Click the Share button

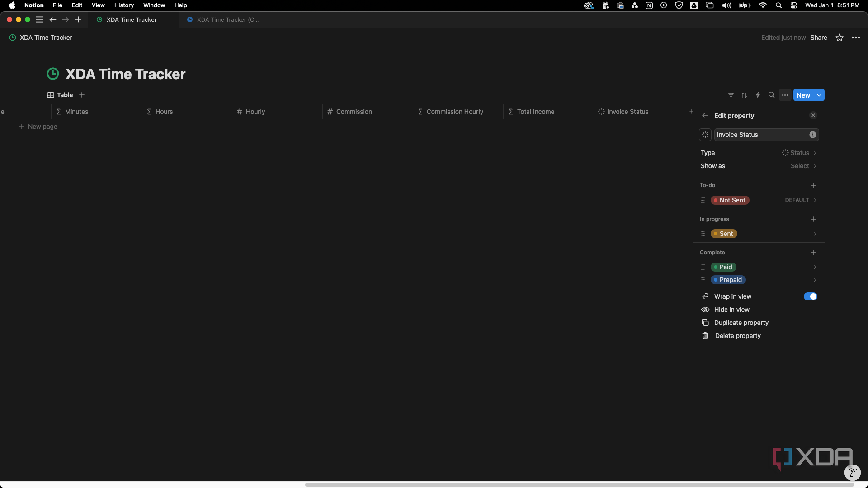[x=819, y=38]
